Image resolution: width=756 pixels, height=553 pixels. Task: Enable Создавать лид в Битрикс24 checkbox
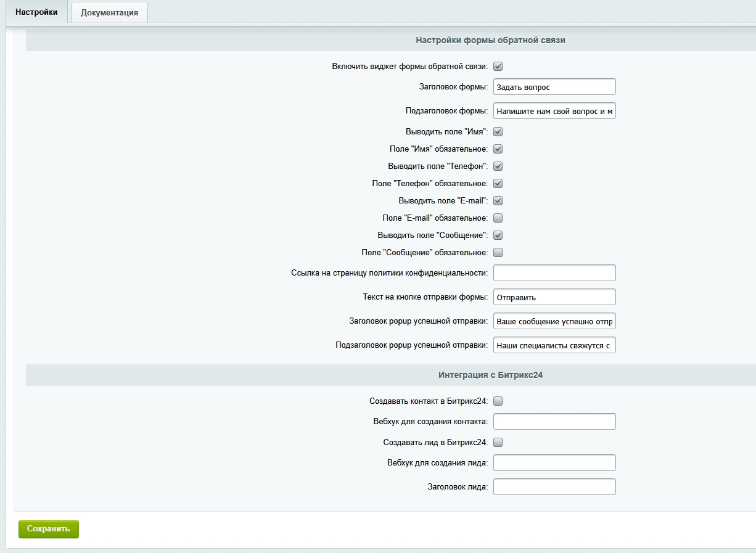pyautogui.click(x=498, y=443)
